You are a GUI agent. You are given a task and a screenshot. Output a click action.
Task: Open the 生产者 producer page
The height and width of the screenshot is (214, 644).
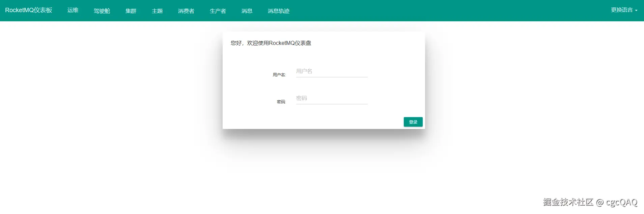click(x=218, y=11)
